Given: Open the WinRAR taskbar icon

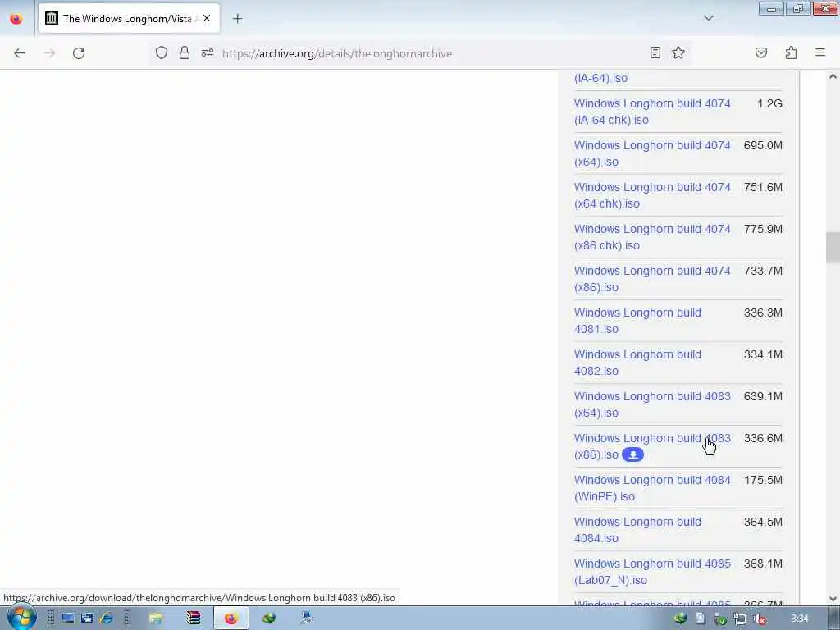Looking at the screenshot, I should [x=193, y=619].
